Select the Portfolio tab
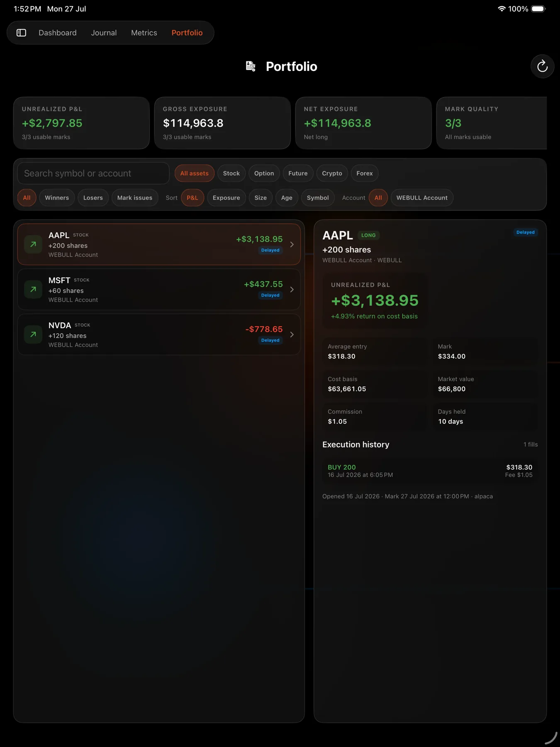560x747 pixels. tap(187, 33)
